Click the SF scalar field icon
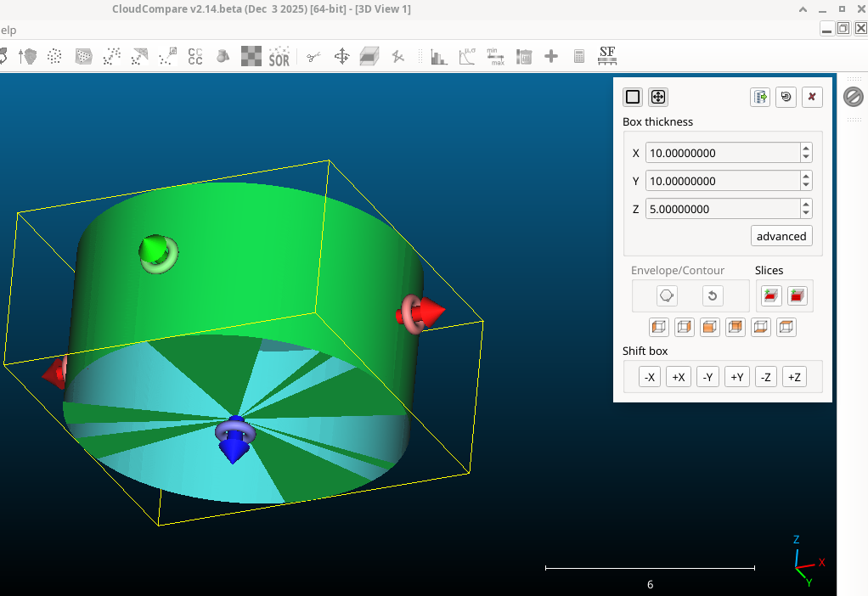 [606, 56]
